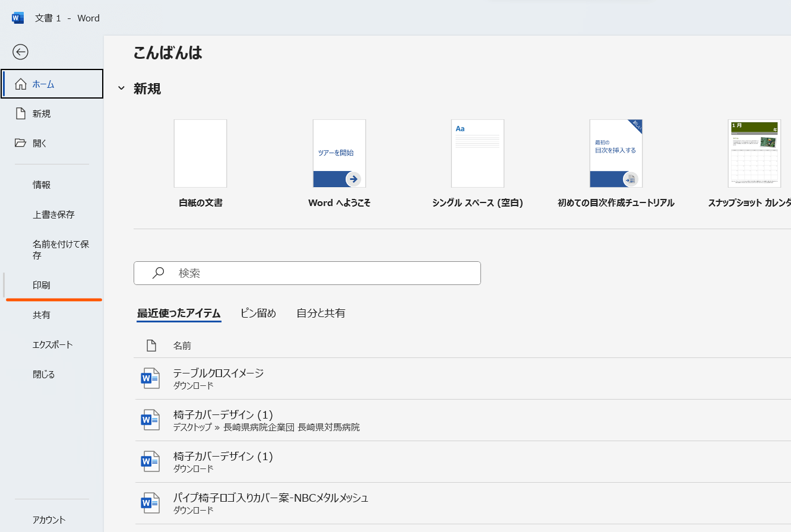Click the Word logo in title bar
This screenshot has width=791, height=532.
[x=18, y=18]
